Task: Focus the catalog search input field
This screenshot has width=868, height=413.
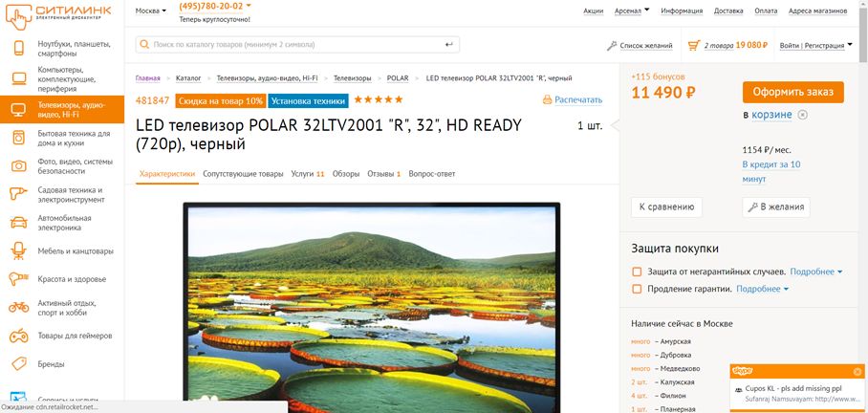Action: coord(297,45)
